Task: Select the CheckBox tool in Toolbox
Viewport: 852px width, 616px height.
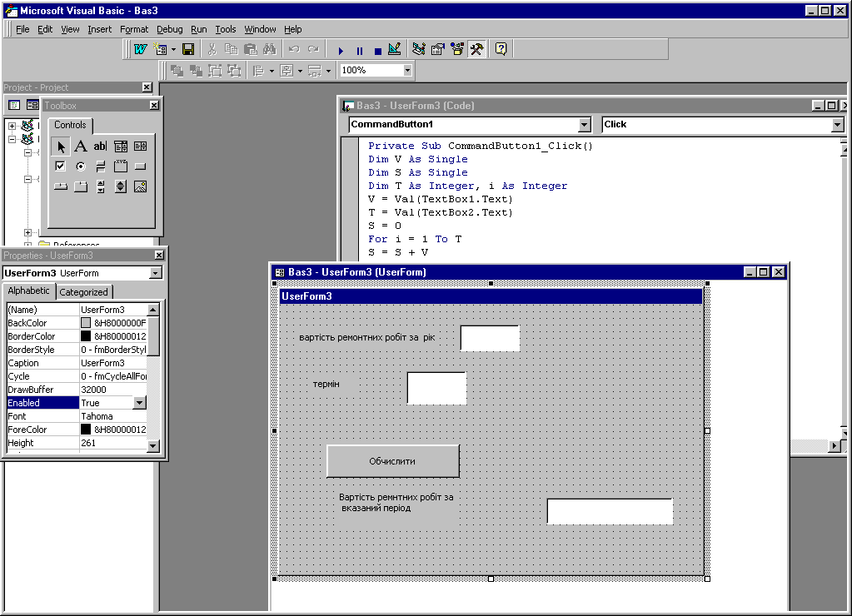Action: pos(60,166)
